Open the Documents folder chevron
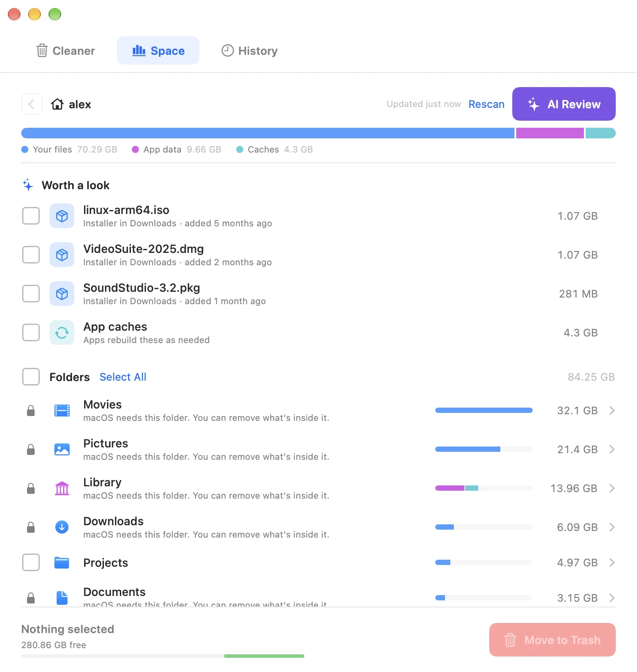 click(612, 598)
